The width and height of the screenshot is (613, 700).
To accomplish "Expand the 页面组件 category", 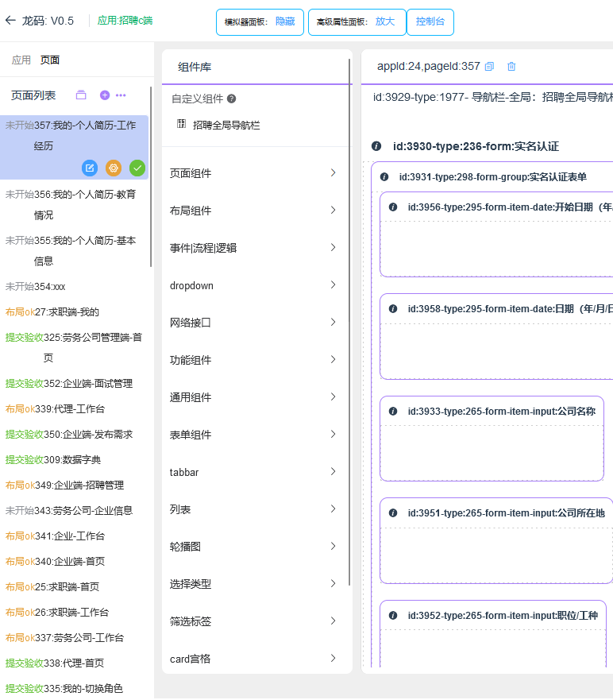I will pyautogui.click(x=253, y=173).
